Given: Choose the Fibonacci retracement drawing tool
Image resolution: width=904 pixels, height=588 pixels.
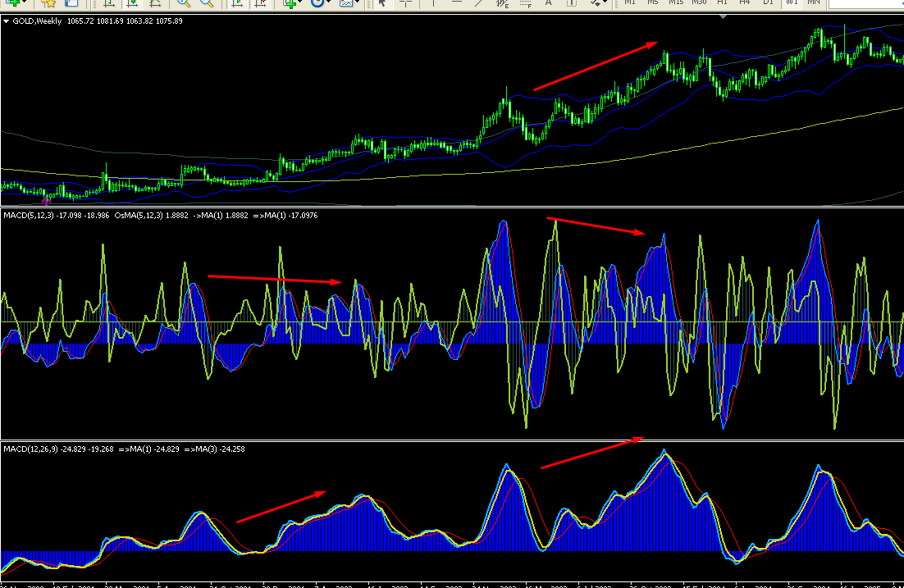Looking at the screenshot, I should 525,3.
